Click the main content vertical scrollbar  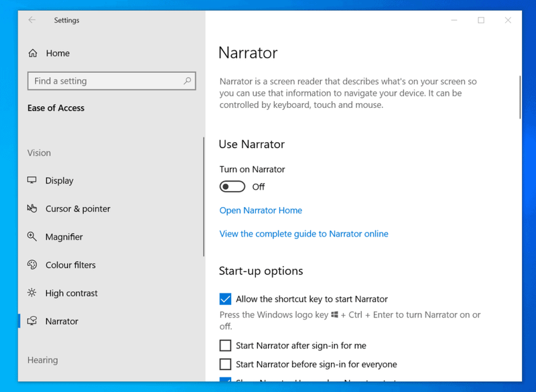coord(520,97)
